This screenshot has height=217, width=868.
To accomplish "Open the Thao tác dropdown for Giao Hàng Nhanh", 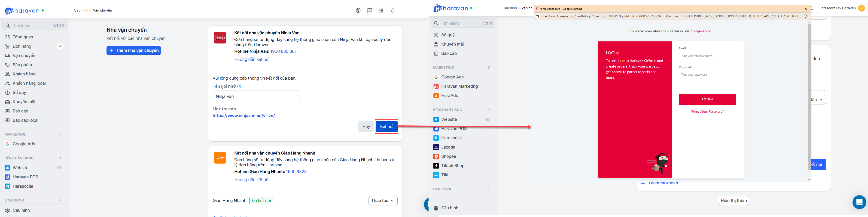I will 383,201.
